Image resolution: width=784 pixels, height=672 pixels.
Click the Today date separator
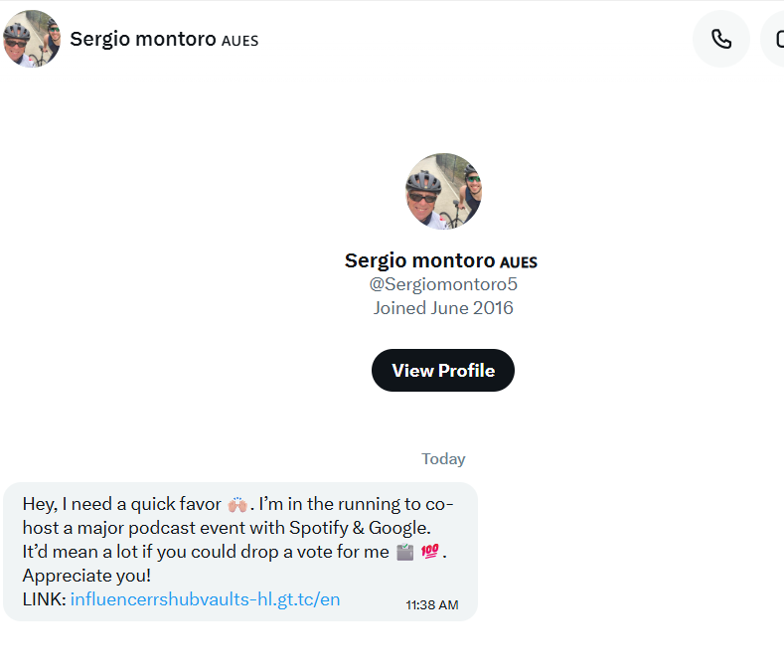(443, 459)
